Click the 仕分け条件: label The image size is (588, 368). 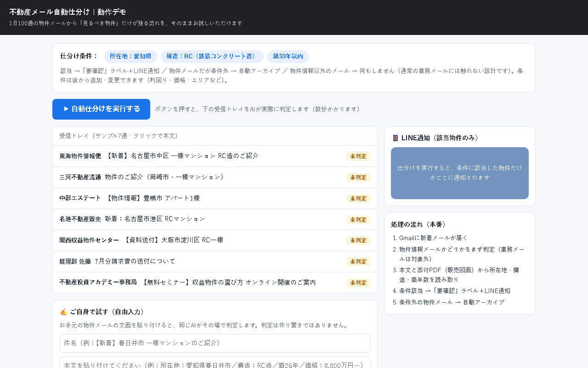79,56
